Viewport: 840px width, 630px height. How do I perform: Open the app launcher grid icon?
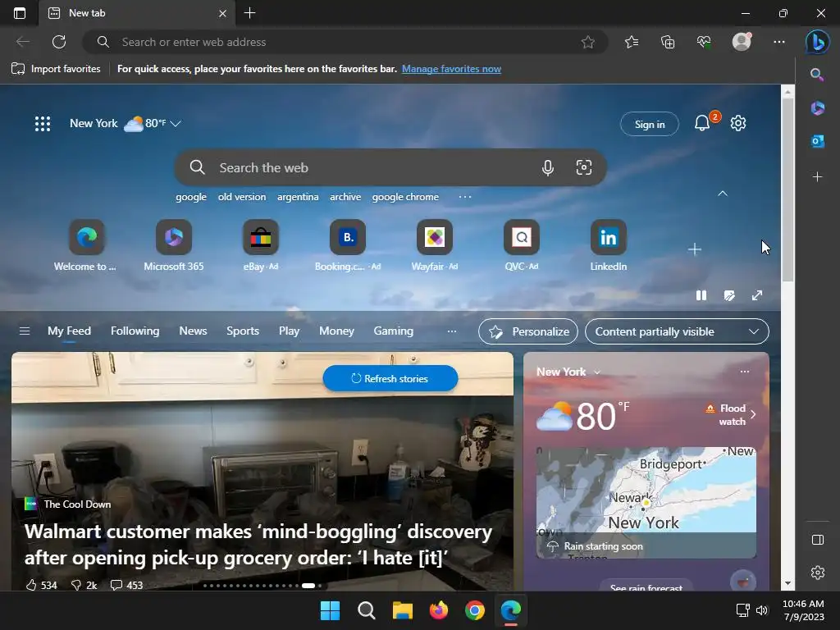tap(43, 124)
